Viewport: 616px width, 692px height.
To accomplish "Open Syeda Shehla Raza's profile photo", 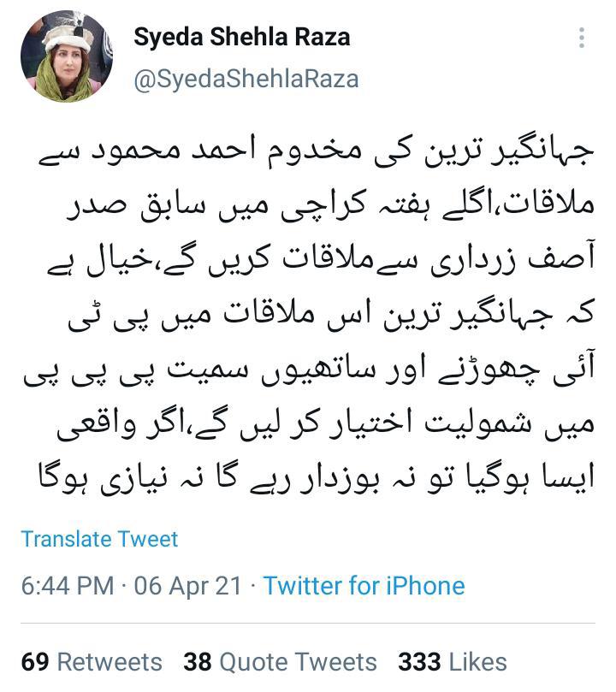I will click(x=66, y=56).
